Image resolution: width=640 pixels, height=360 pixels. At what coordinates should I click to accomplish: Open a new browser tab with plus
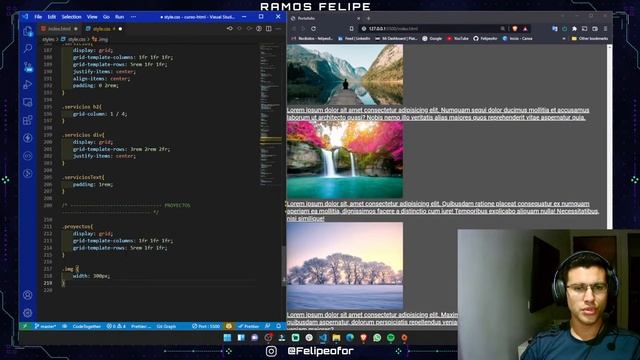pyautogui.click(x=369, y=18)
